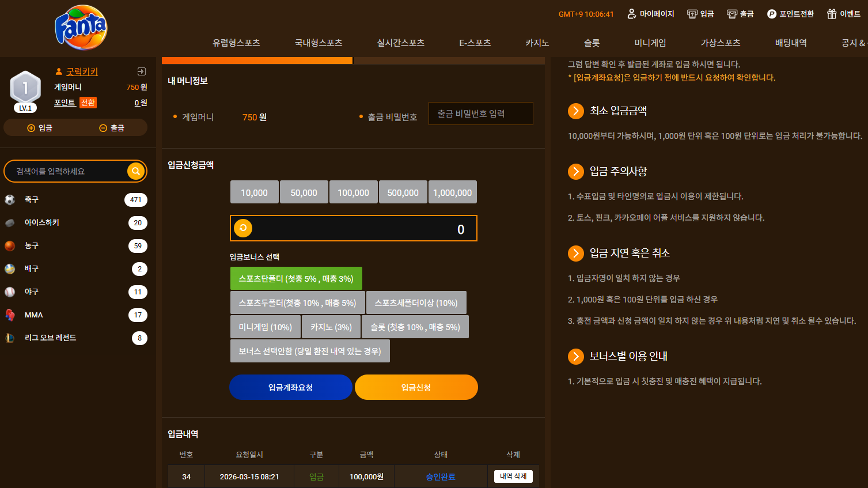Select the 보너스 선택안함 option
Viewport: 868px width, 488px height.
[x=310, y=351]
